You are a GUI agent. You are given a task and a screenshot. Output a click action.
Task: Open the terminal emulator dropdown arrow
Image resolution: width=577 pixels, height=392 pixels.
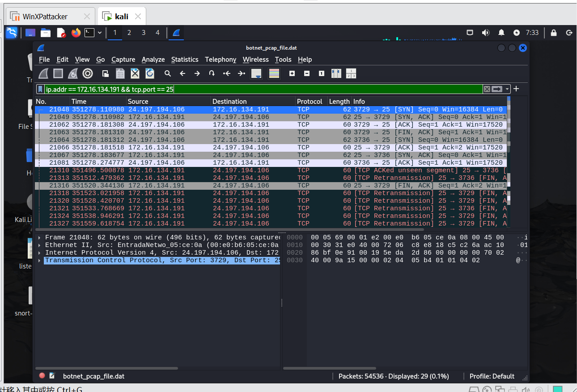point(100,33)
